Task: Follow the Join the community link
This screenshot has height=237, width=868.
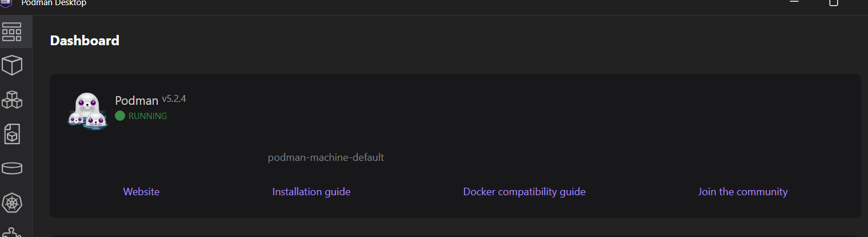Action: coord(743,192)
